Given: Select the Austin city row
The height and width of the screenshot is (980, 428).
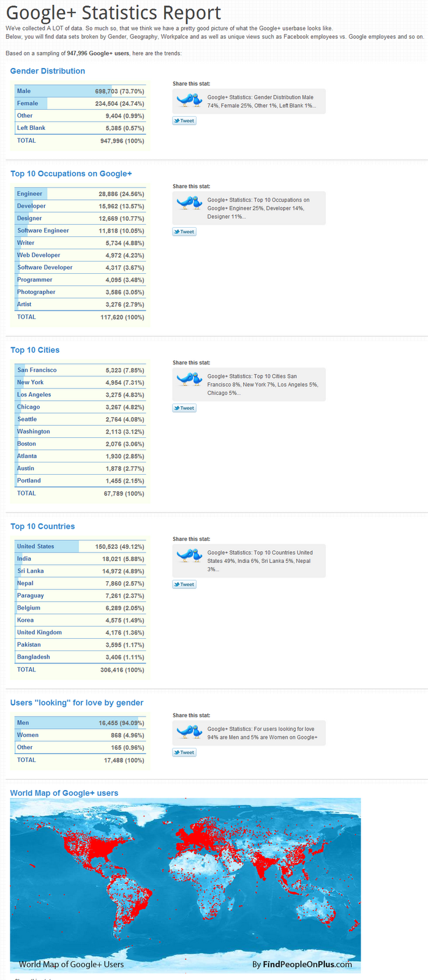Looking at the screenshot, I should coord(80,469).
